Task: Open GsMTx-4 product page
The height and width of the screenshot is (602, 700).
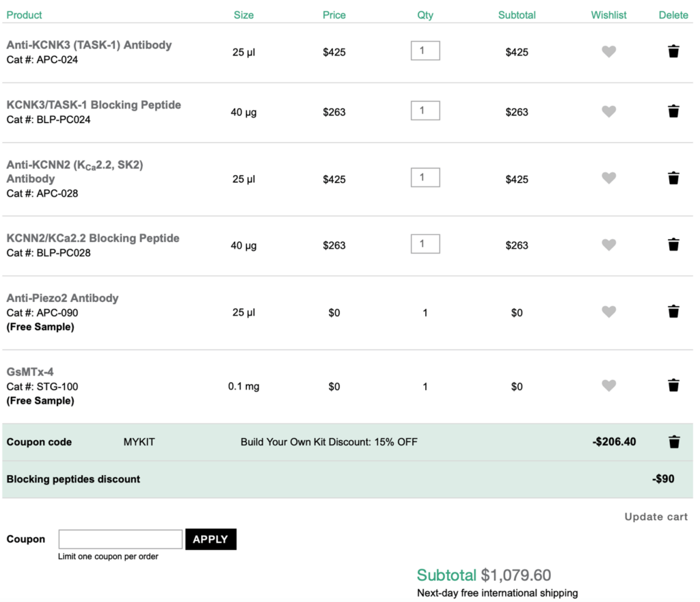Action: tap(30, 372)
